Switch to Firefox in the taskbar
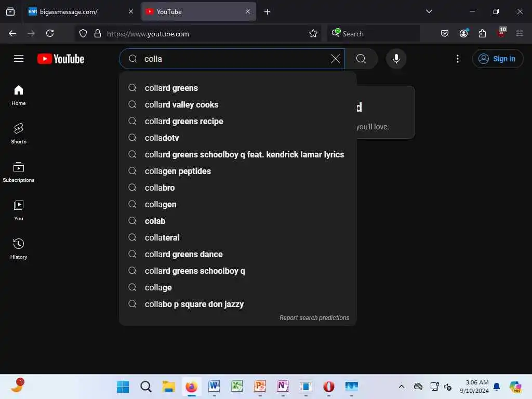Image resolution: width=532 pixels, height=399 pixels. coord(191,387)
